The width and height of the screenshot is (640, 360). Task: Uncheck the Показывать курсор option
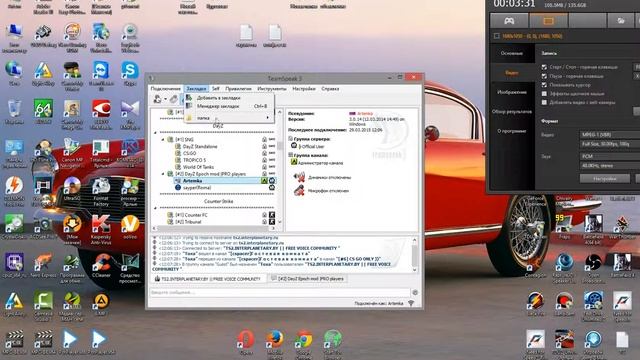click(544, 85)
